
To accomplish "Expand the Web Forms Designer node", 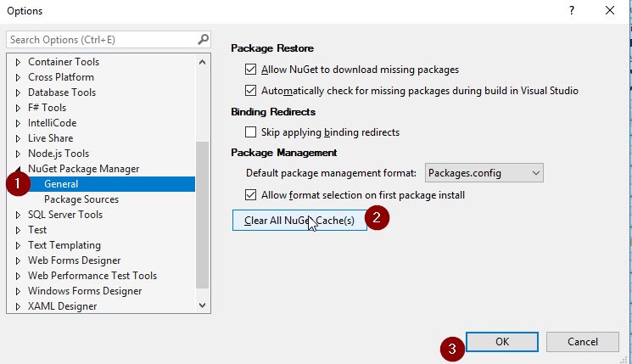I will point(18,260).
